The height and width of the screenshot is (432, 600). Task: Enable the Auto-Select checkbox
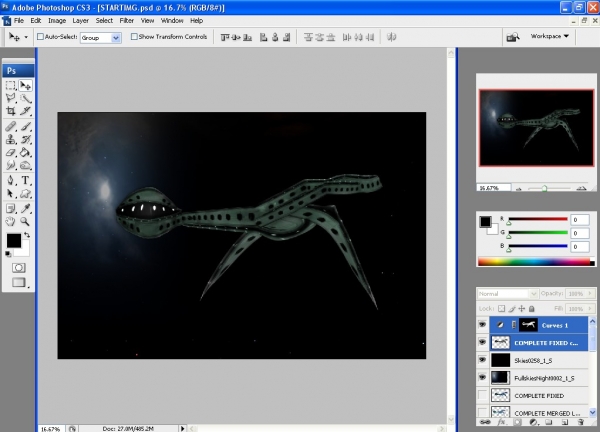[40, 37]
